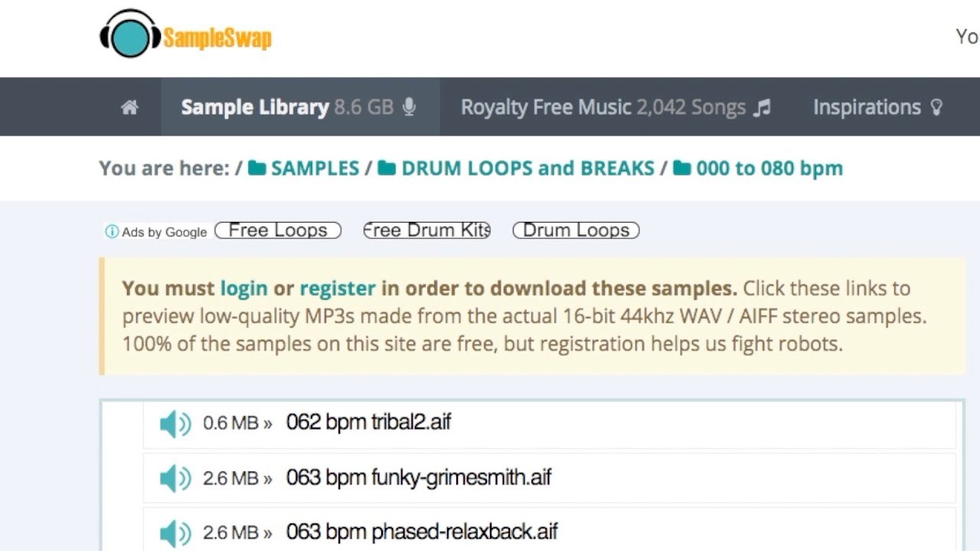Image resolution: width=980 pixels, height=551 pixels.
Task: Click the register link
Action: pos(338,289)
